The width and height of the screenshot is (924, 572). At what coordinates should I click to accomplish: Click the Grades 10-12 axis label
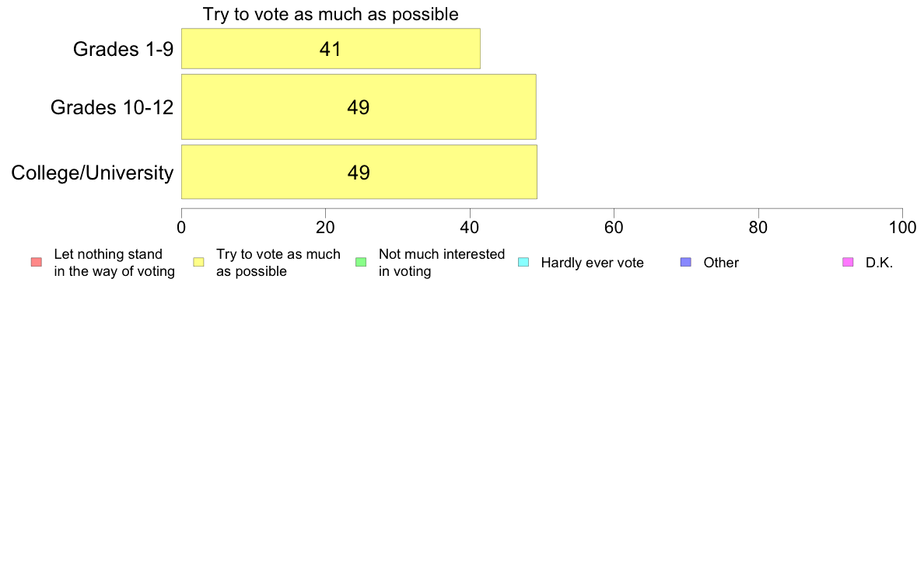coord(112,107)
